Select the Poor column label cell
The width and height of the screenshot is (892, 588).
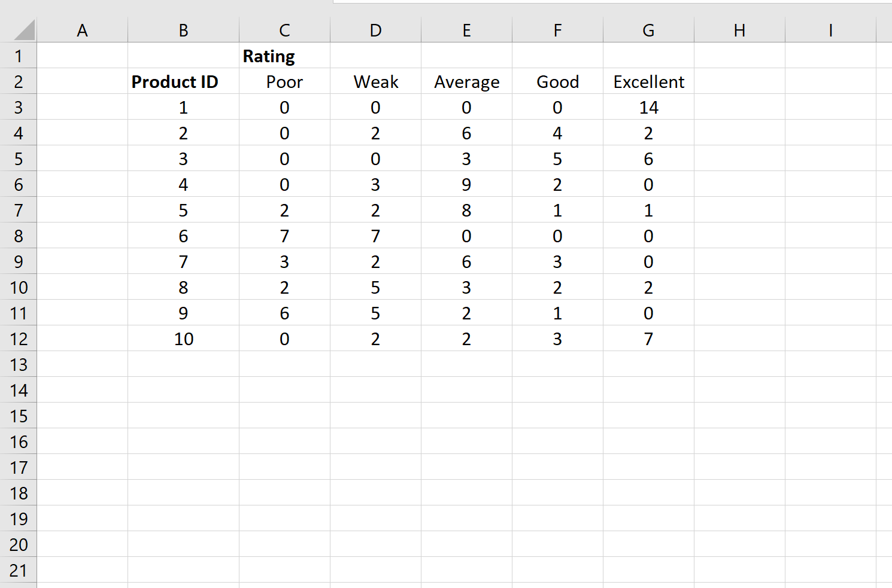click(284, 81)
